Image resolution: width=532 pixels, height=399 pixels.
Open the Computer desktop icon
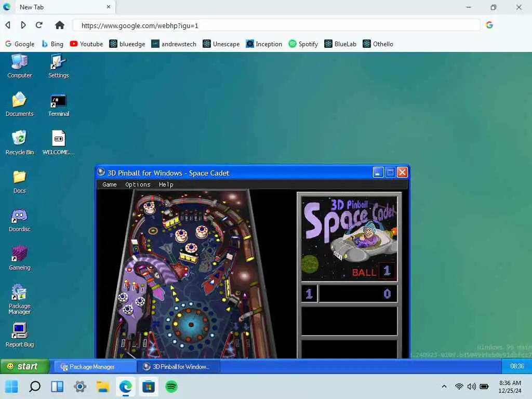coord(19,66)
